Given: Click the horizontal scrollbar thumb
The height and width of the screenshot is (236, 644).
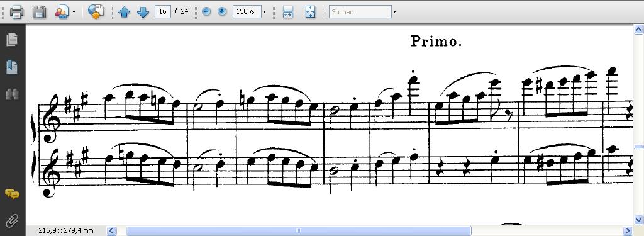Looking at the screenshot, I should pos(299,231).
